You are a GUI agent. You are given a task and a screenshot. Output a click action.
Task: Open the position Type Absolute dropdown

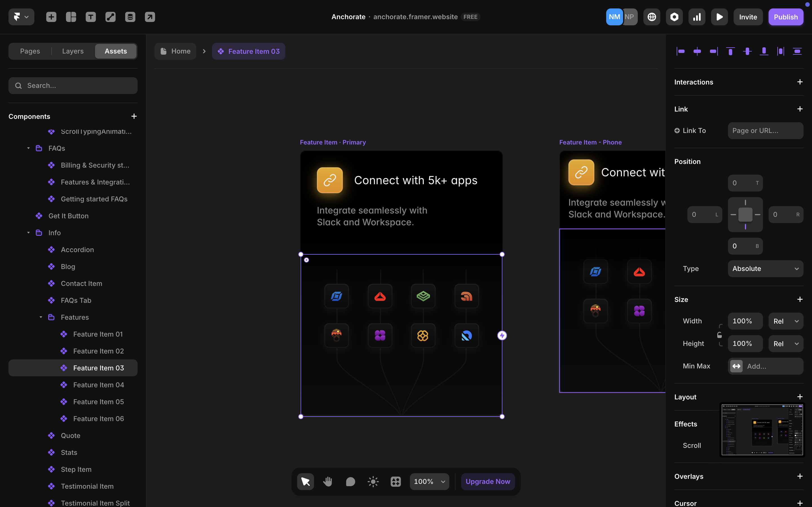[x=765, y=269]
